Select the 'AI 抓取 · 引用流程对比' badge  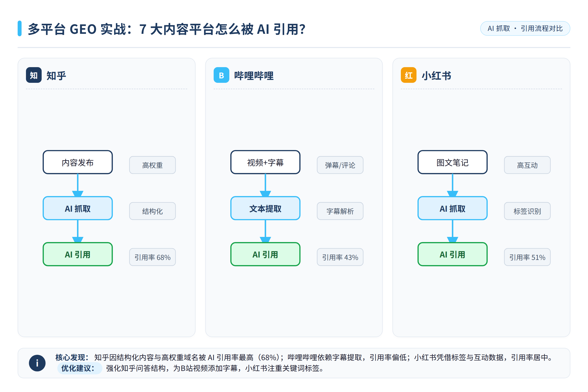(525, 28)
